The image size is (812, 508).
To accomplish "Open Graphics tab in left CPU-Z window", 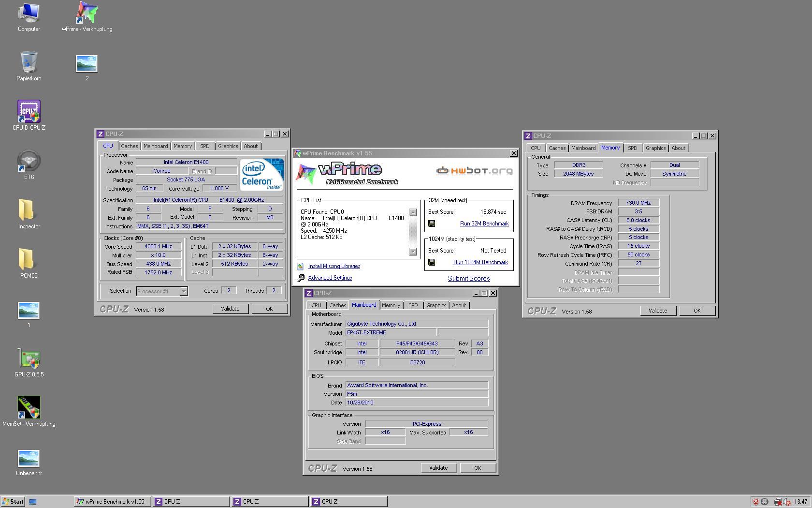I will 228,146.
